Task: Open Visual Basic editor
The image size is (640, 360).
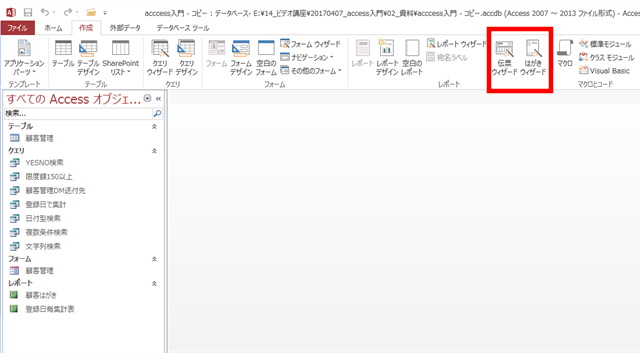Action: pos(604,71)
